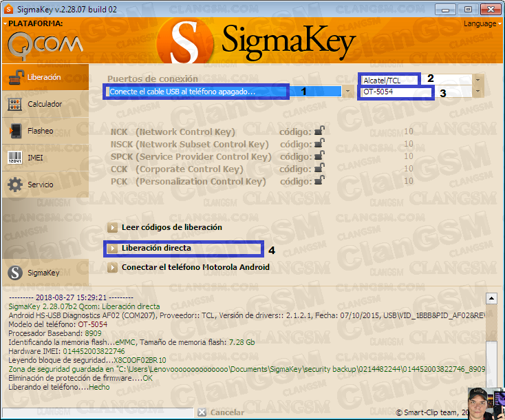Open the PLATAFORMA dropdown menu
505x420 pixels.
pyautogui.click(x=33, y=23)
